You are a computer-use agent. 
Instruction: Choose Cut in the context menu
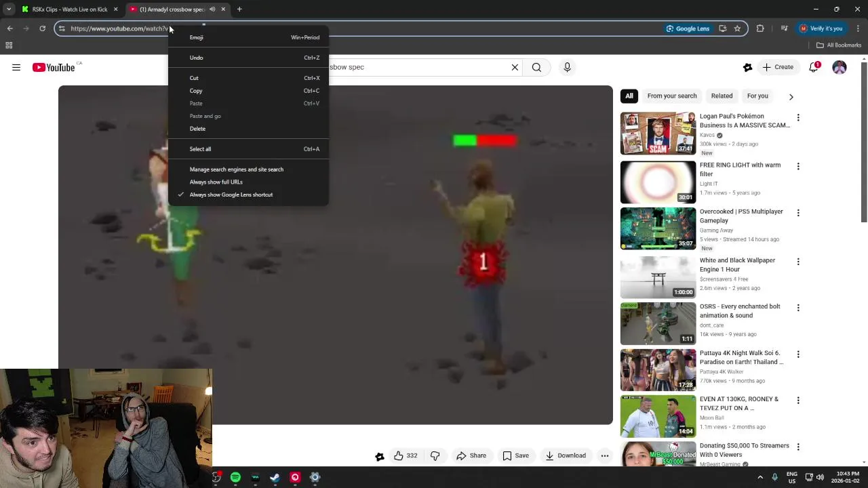click(248, 78)
